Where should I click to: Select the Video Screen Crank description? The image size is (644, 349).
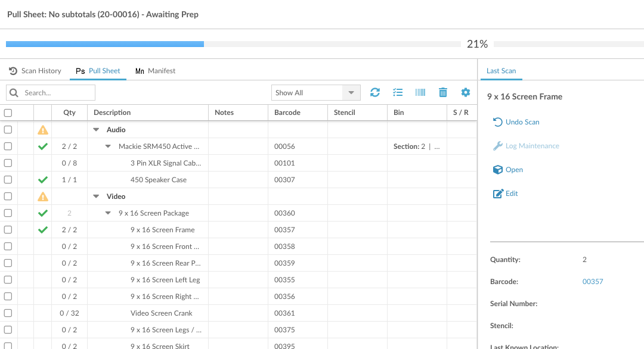(x=162, y=313)
